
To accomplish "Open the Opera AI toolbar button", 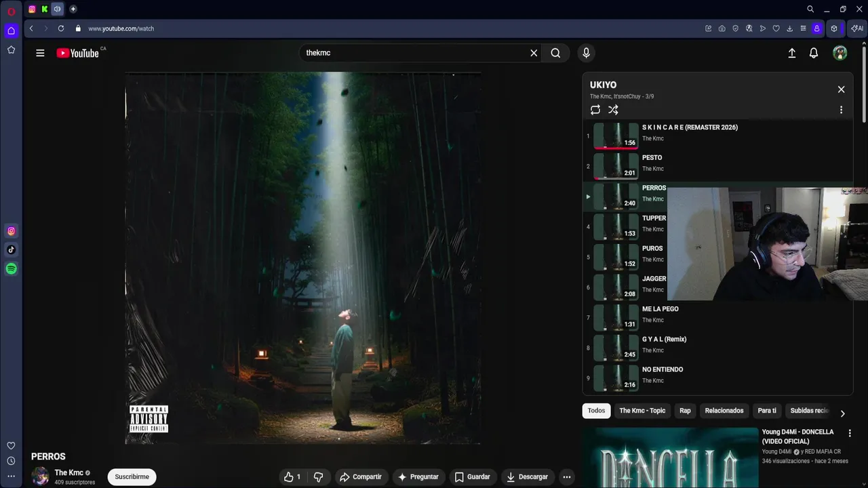I will coord(857,28).
